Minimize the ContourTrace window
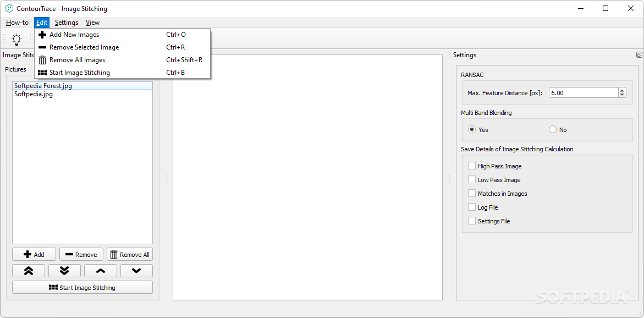This screenshot has height=318, width=644. 581,8
